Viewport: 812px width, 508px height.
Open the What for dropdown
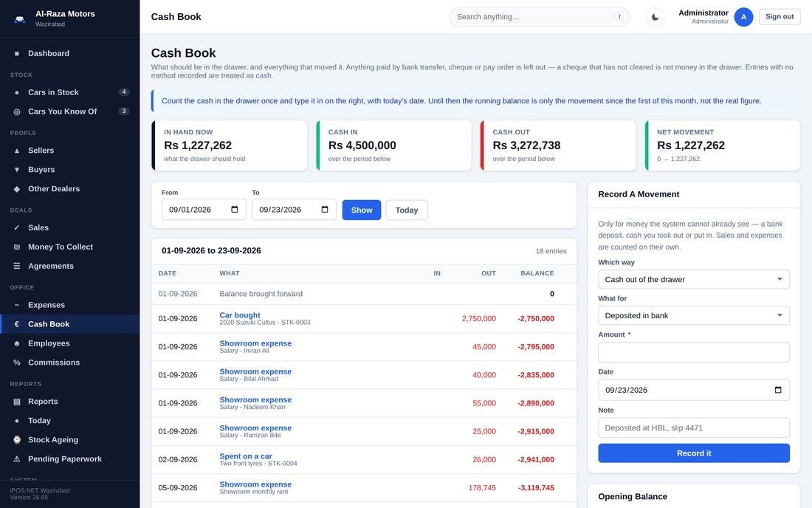click(x=693, y=315)
